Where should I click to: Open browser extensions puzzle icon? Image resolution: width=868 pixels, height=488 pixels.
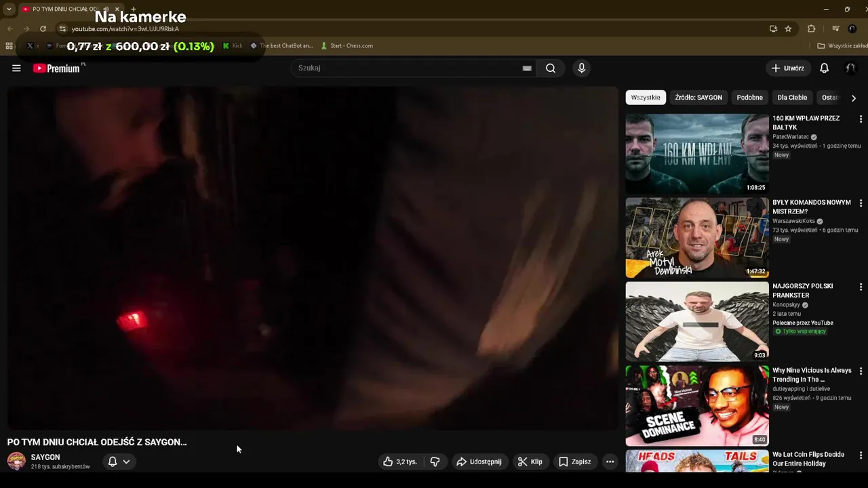click(811, 28)
